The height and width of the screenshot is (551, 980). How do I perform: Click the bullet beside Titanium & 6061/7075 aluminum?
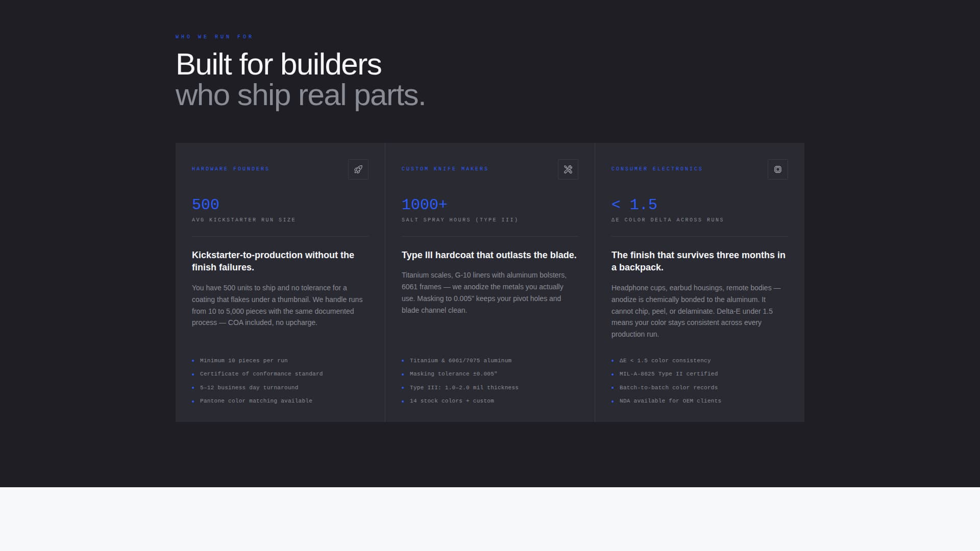click(404, 361)
